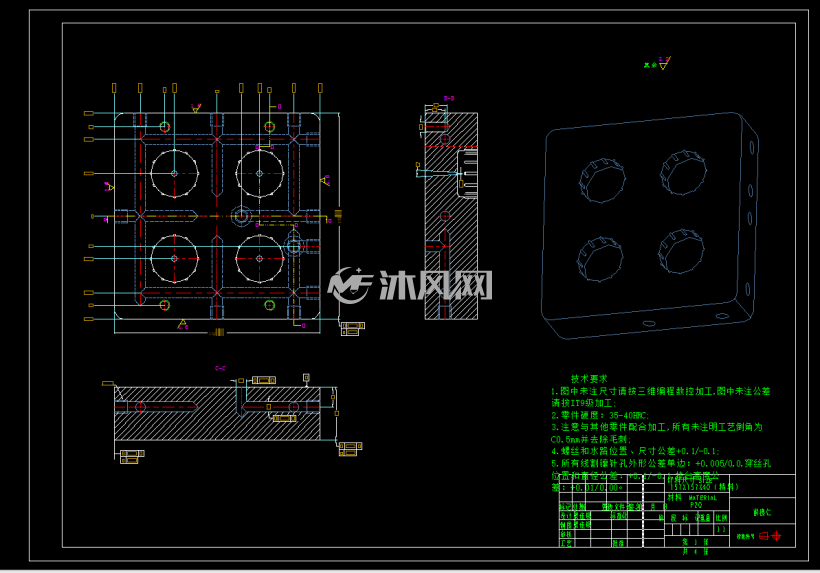Select the 比例 cell in title block
Image resolution: width=820 pixels, height=573 pixels.
point(721,518)
